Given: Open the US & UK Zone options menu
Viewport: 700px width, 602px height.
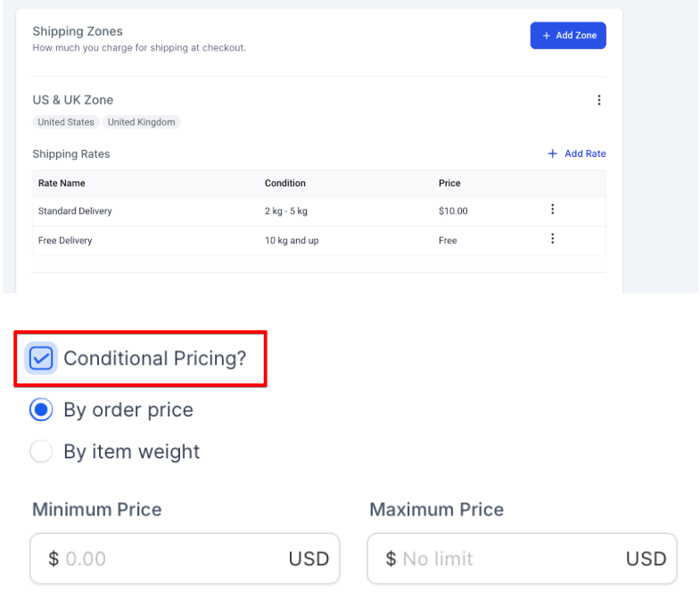Looking at the screenshot, I should point(599,100).
